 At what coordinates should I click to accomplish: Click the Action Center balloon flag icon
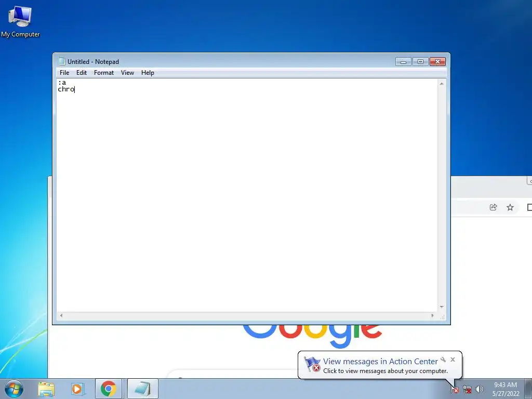(x=312, y=364)
